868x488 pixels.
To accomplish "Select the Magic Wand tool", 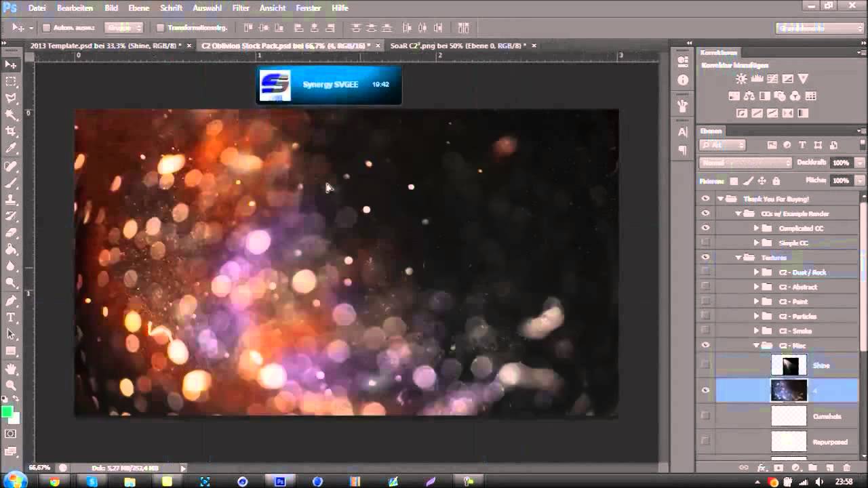I will [11, 115].
